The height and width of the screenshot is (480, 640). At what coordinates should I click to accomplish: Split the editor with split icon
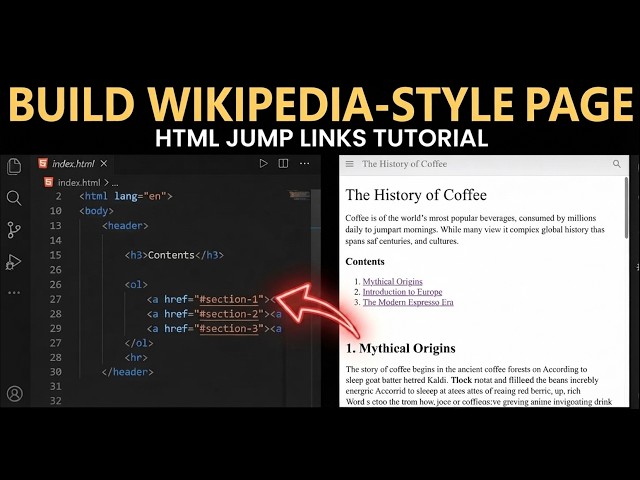(283, 164)
